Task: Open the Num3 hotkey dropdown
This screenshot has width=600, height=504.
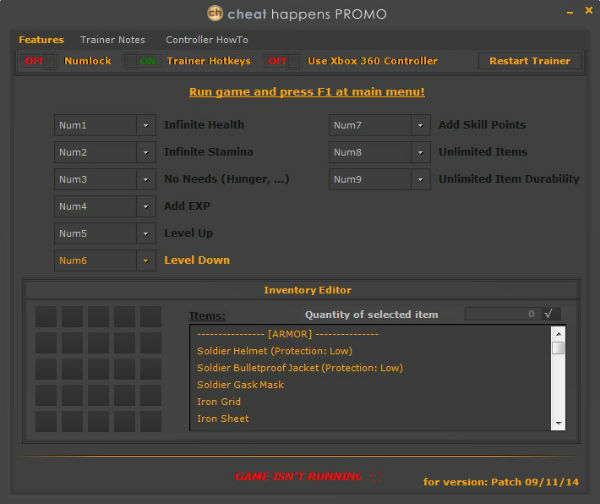Action: click(146, 179)
